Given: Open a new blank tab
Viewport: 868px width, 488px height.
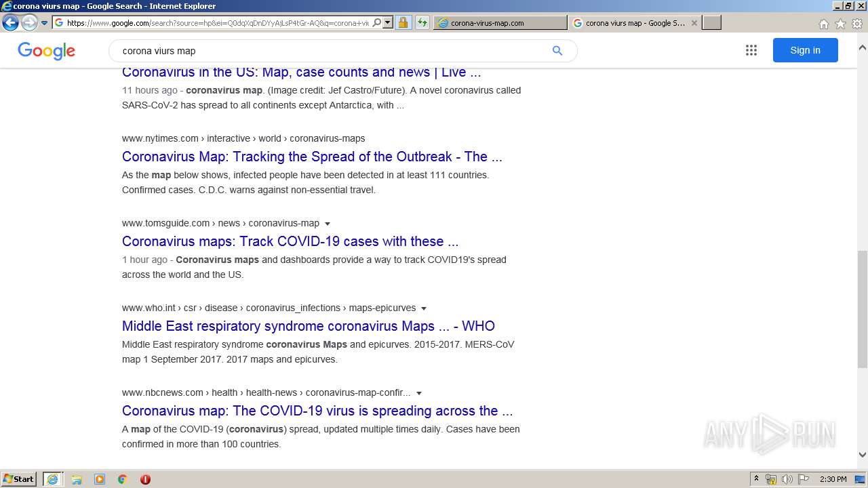Looking at the screenshot, I should coord(711,22).
